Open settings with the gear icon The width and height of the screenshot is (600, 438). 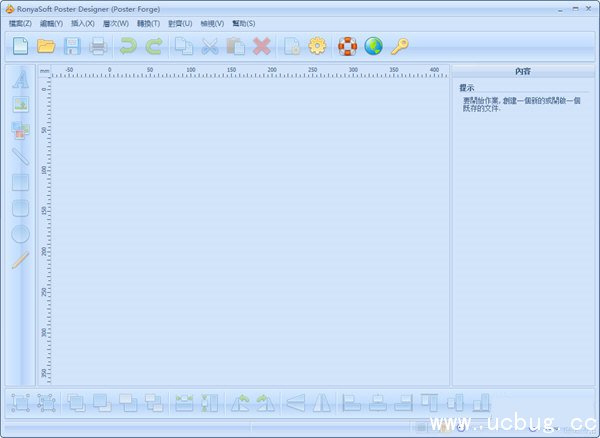coord(318,45)
